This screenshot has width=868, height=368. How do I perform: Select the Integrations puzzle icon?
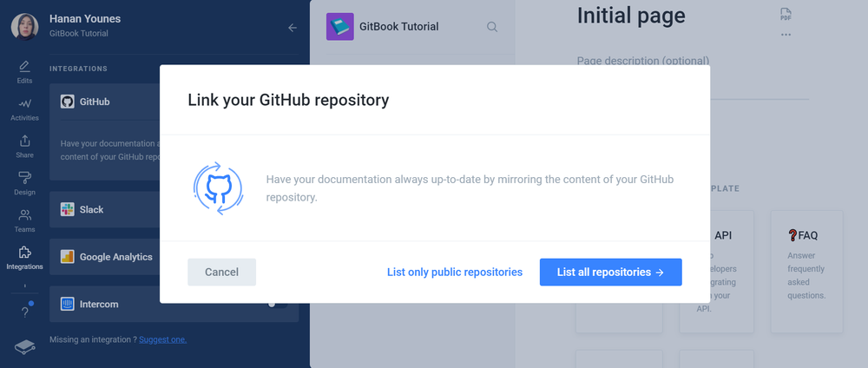click(24, 253)
